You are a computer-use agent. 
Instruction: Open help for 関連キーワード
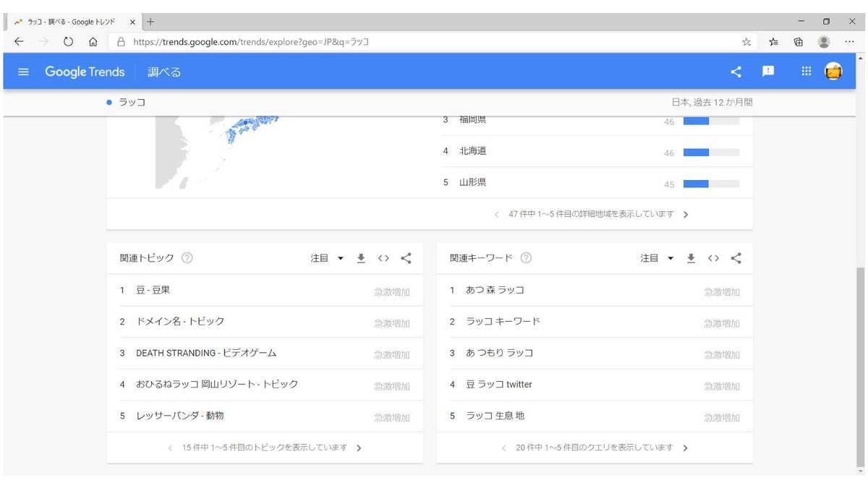526,258
